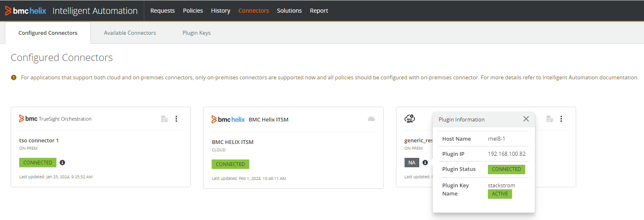Click the ACTIVE plugin key badge
Viewport: 644px width, 220px height.
coord(500,194)
